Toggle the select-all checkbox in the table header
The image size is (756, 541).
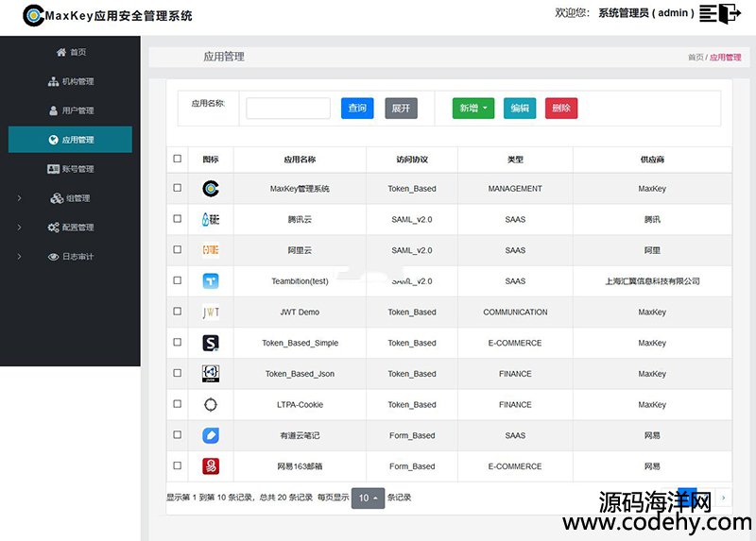click(178, 160)
